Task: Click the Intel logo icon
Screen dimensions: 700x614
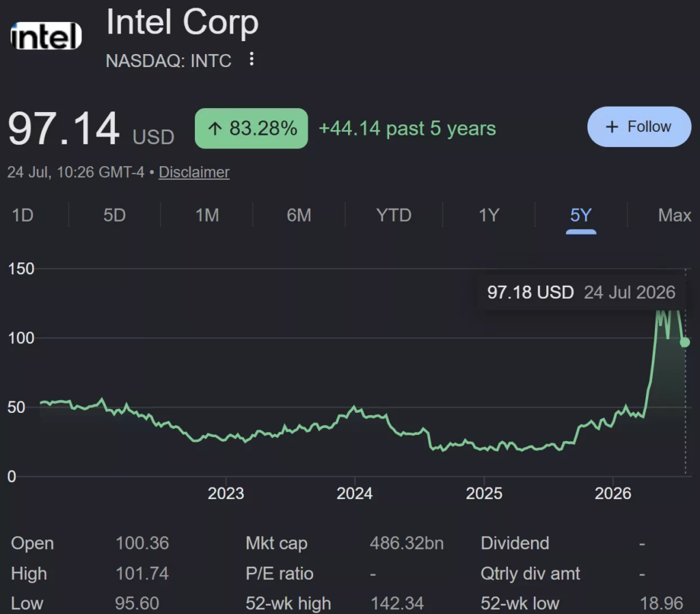Action: (x=46, y=36)
